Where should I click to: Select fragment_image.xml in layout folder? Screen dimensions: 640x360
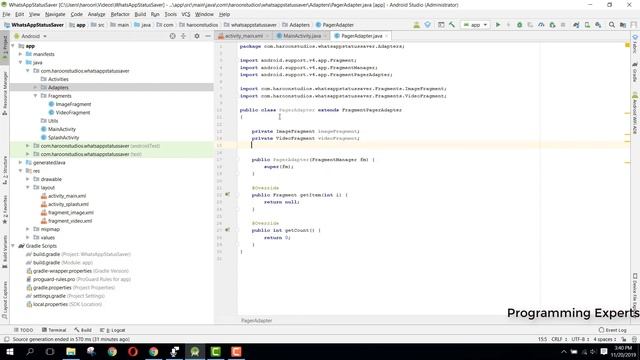coord(71,212)
